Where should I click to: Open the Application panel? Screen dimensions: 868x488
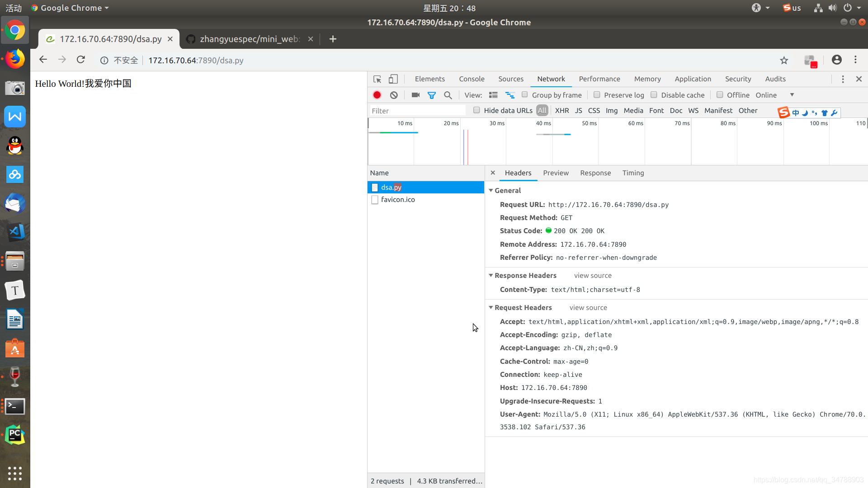(693, 79)
